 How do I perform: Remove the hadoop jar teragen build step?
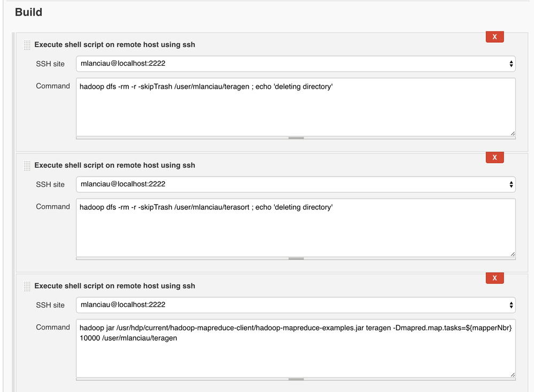tap(494, 278)
